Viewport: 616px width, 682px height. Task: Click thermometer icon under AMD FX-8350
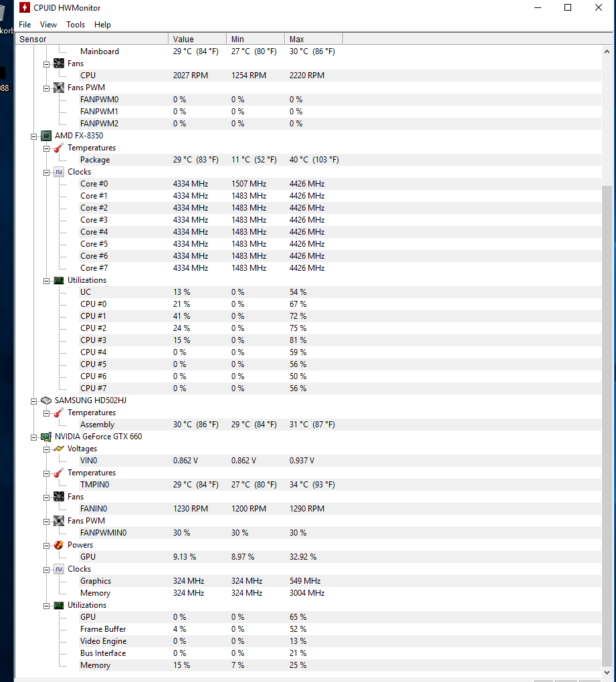pyautogui.click(x=59, y=148)
